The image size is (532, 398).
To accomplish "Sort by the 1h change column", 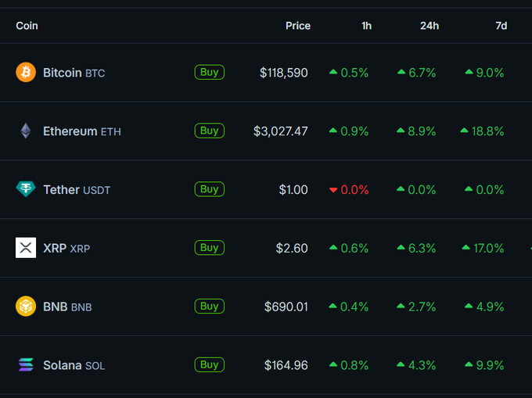I will (x=366, y=26).
